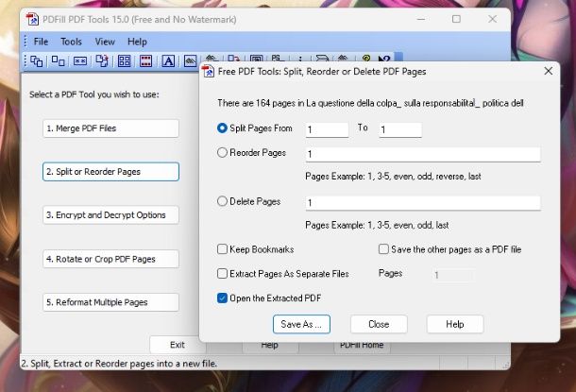Click 3. Encrypt and Decrypt Options

tap(110, 215)
